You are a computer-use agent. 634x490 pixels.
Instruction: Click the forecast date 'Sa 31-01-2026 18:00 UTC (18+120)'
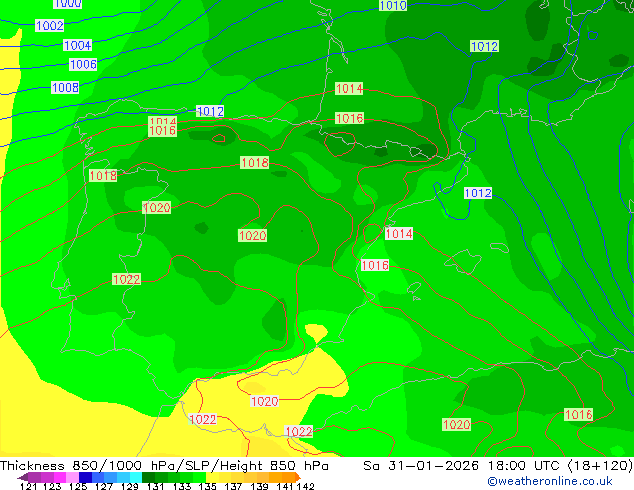498,466
